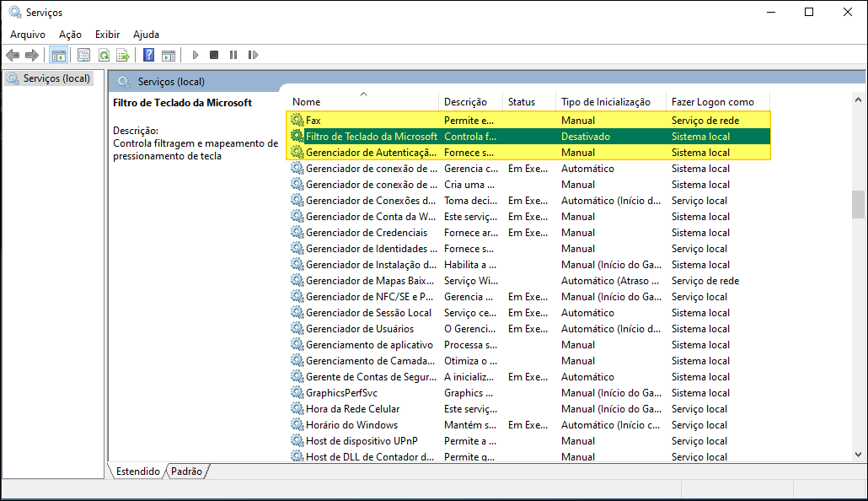Click the gear icon of Gerenciamento de aplicativo

pyautogui.click(x=297, y=344)
